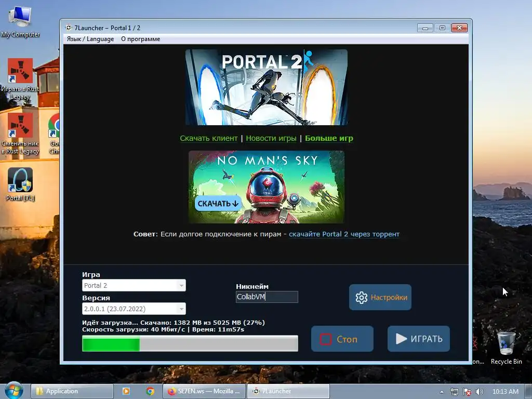Click the СКАЧАТЬ button on the banner

[218, 204]
